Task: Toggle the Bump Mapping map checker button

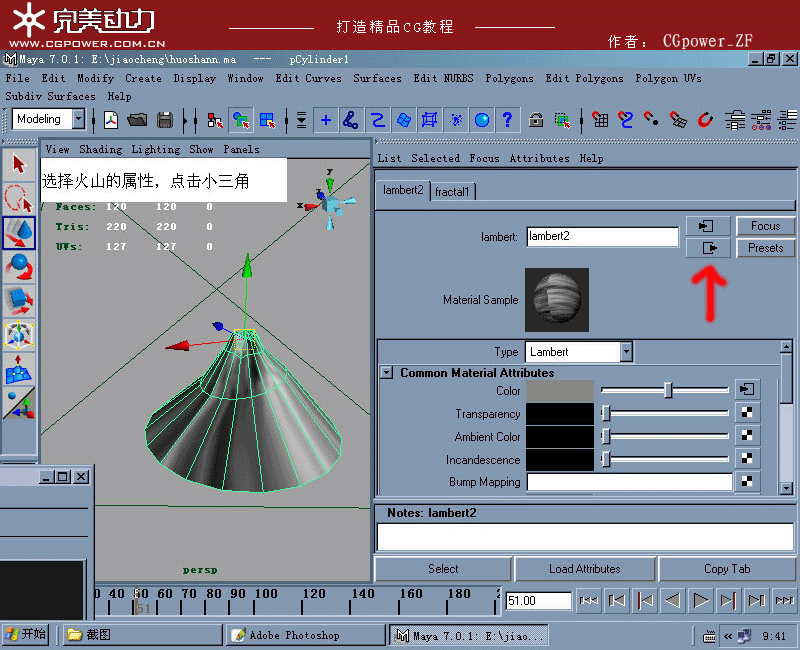Action: pyautogui.click(x=747, y=481)
